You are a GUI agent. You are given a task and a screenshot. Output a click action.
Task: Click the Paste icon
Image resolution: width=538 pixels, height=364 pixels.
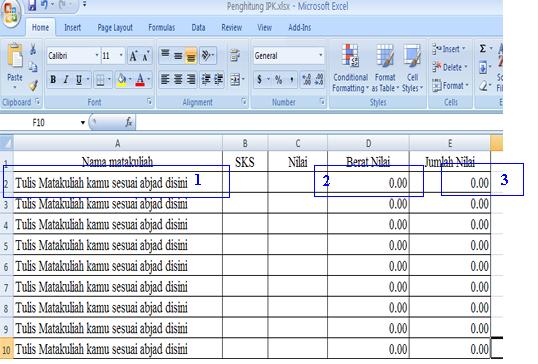pyautogui.click(x=15, y=55)
